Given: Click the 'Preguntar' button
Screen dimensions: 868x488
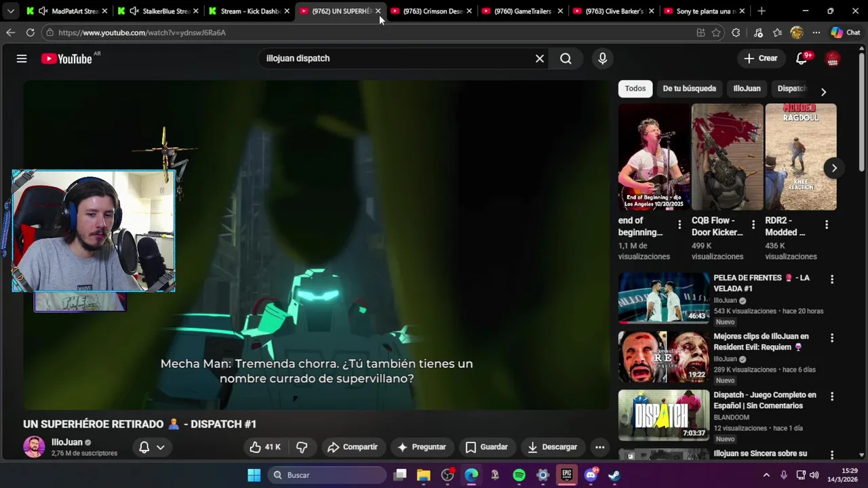Looking at the screenshot, I should pos(422,447).
